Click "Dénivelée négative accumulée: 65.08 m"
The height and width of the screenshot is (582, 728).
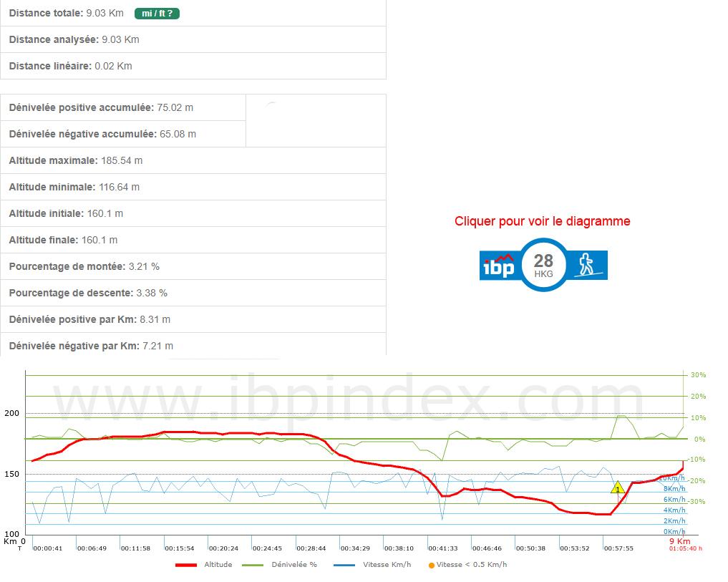pos(102,134)
